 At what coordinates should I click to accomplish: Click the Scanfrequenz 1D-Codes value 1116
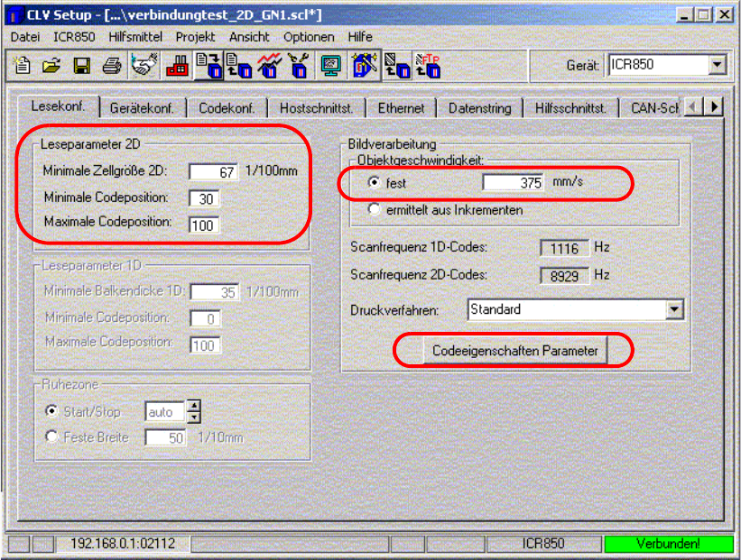pos(564,248)
